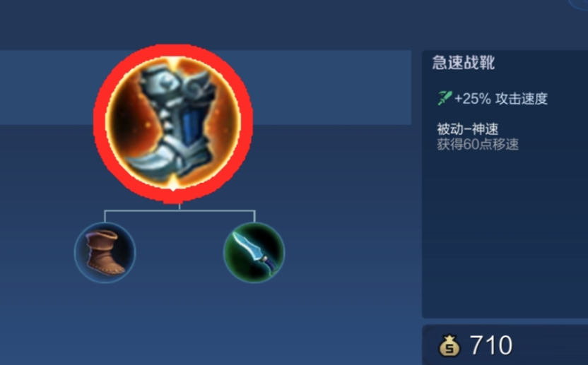Click the connector line joining the components

(180, 211)
